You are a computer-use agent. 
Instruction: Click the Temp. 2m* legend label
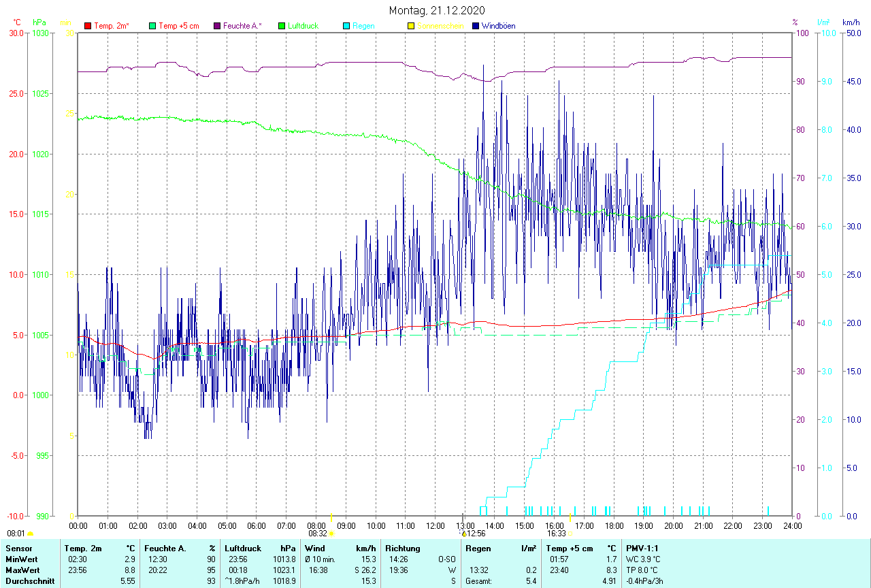tap(112, 26)
